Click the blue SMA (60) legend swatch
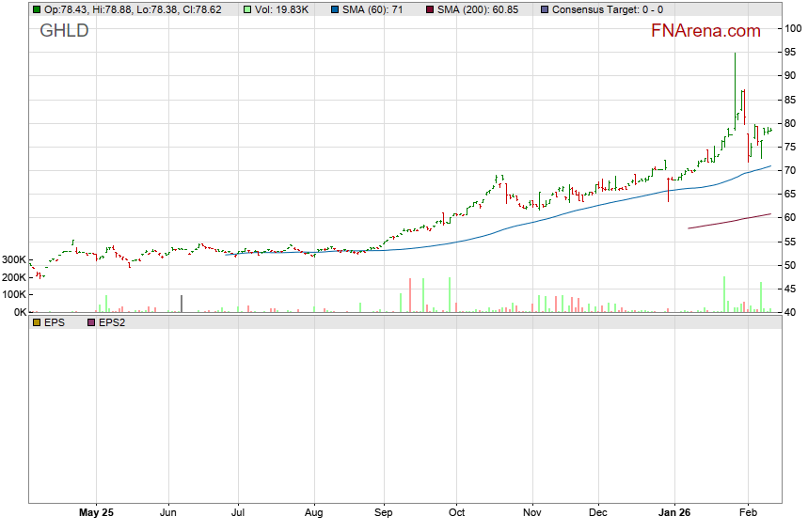Viewport: 808px width, 532px height. (337, 9)
